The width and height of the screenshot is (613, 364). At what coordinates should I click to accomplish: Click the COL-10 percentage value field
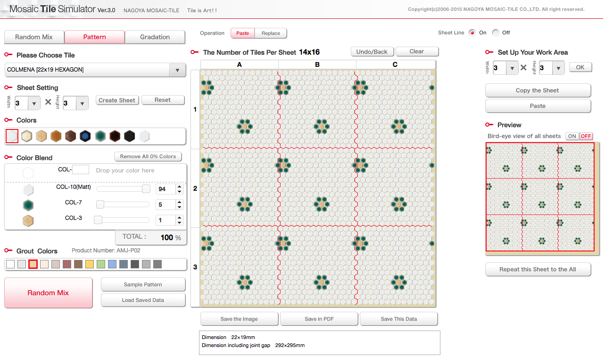pos(165,188)
